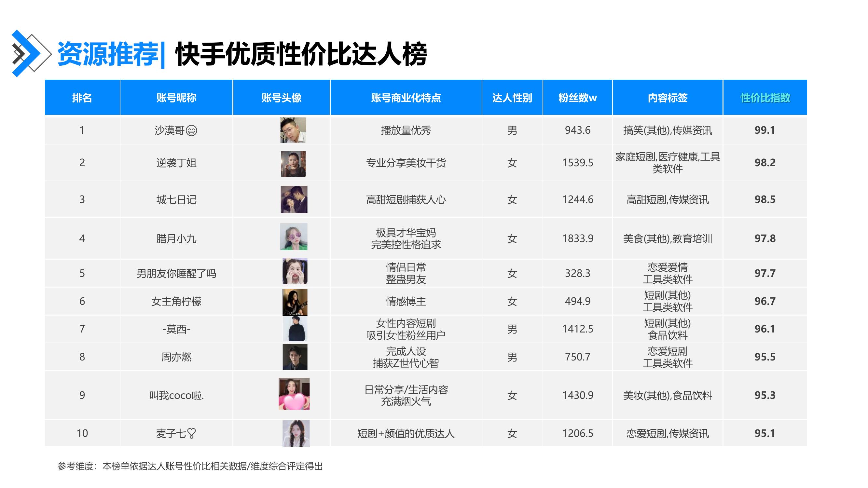The height and width of the screenshot is (488, 868).
Task: Click the avatar of 沙漠哥
Action: [x=293, y=130]
